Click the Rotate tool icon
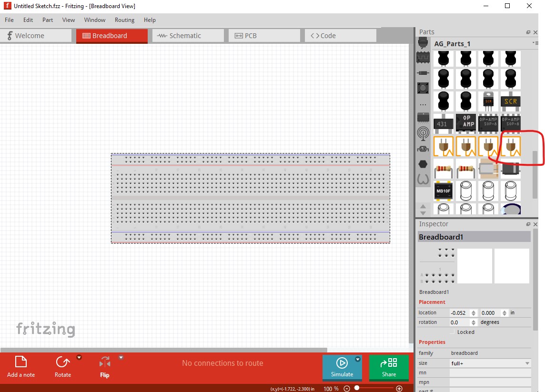The height and width of the screenshot is (392, 545). pos(62,362)
